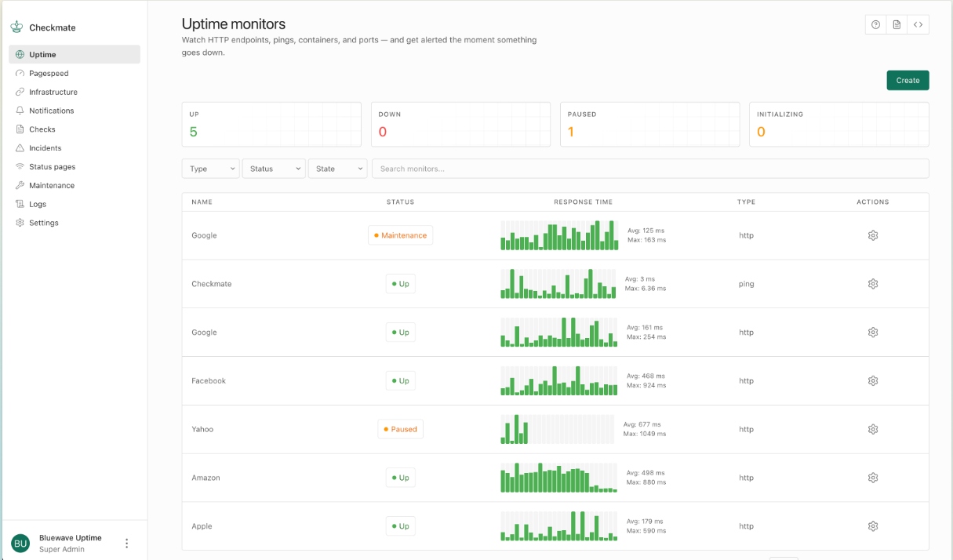This screenshot has height=560, width=953.
Task: Expand the State filter dropdown
Action: 337,169
